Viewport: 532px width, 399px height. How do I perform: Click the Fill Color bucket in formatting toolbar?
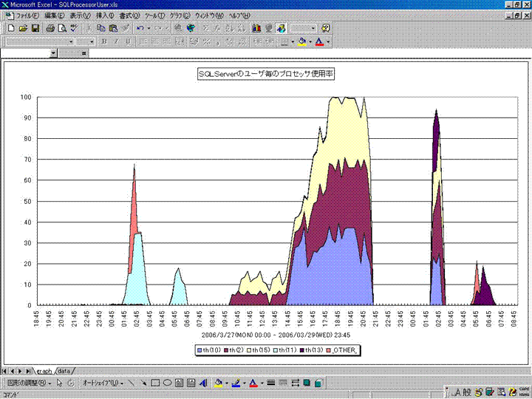coord(301,41)
